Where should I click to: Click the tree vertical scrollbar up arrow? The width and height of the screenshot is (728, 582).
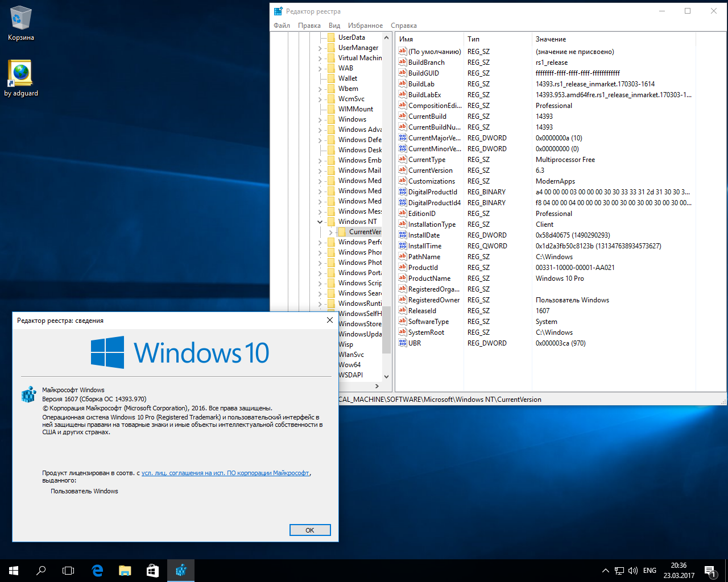386,38
